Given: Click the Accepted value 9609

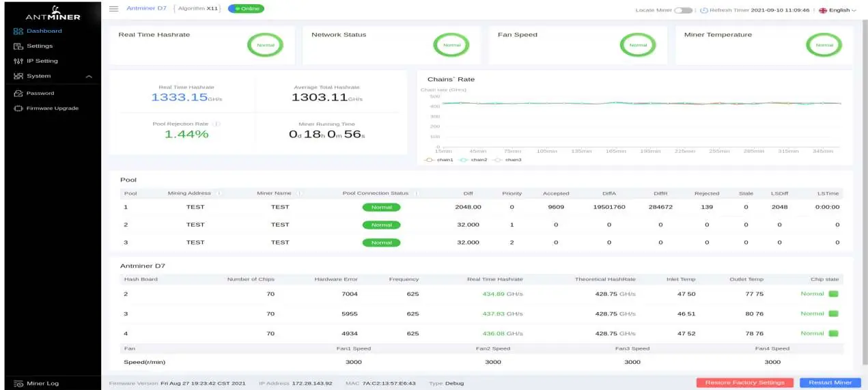Looking at the screenshot, I should pos(556,207).
